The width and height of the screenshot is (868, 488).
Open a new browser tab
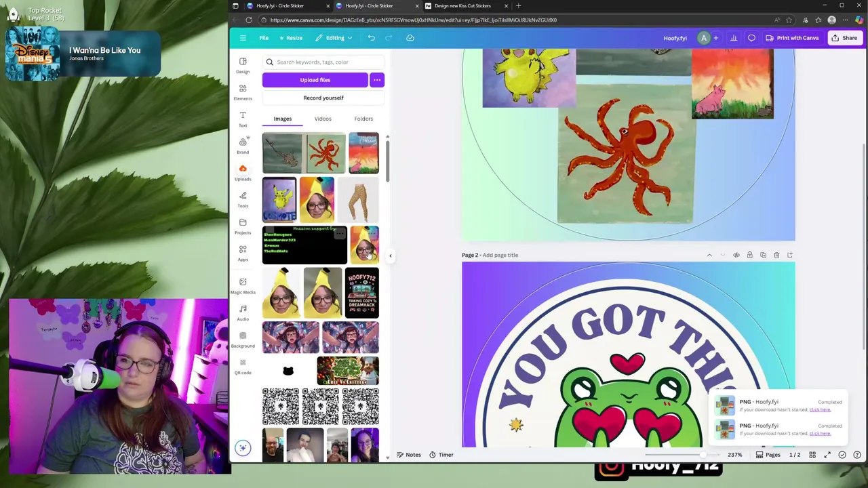[x=519, y=6]
